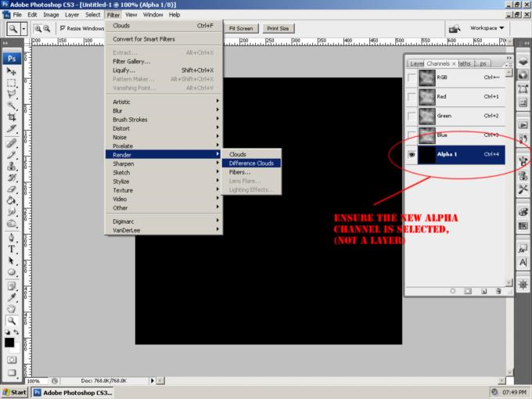Select the Paint Bucket tool
532x399 pixels.
12,201
